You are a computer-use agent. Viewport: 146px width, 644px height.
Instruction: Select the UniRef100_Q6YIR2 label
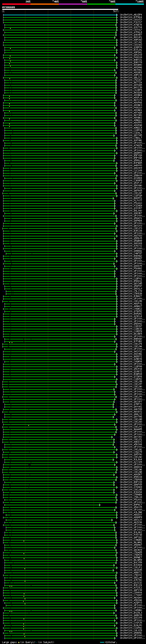pos(131,437)
